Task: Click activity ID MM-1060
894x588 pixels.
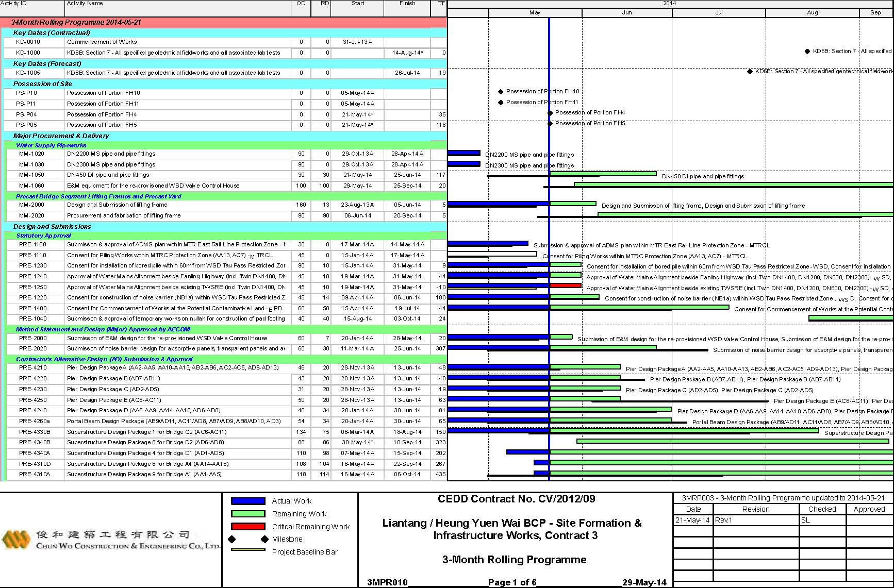Action: (x=31, y=186)
